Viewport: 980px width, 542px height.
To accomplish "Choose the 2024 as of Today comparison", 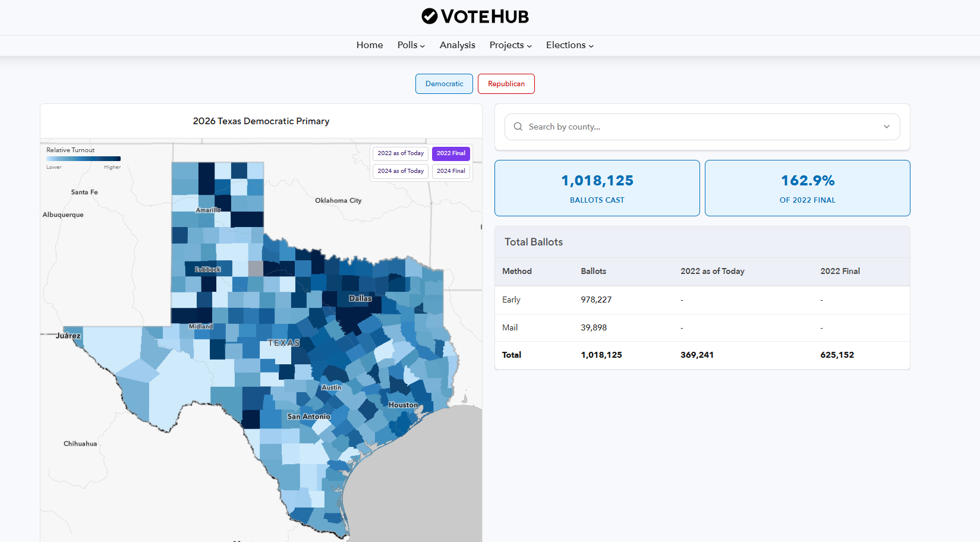I will (401, 171).
